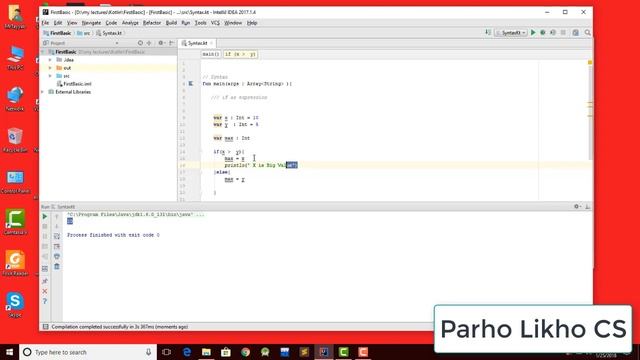Click FirstBasic in the navigation bar

point(57,33)
